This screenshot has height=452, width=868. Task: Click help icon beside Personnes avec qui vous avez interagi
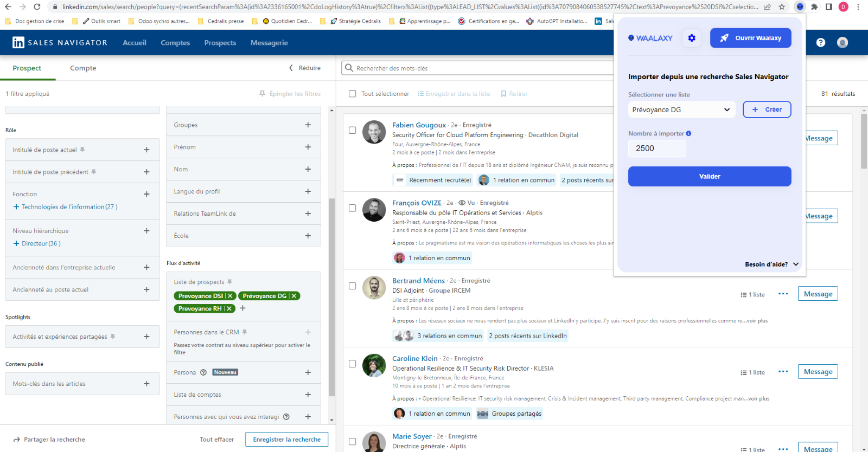click(286, 417)
